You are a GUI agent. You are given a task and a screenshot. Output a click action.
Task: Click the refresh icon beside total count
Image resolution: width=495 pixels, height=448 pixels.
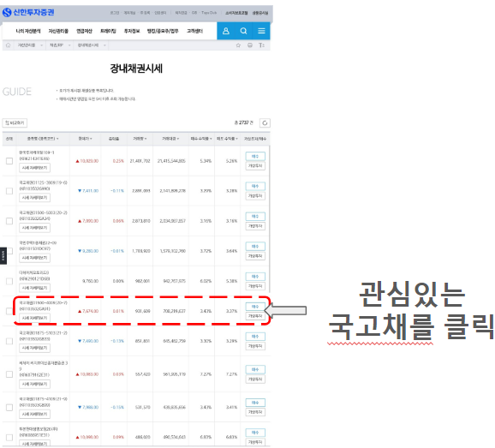(x=265, y=122)
